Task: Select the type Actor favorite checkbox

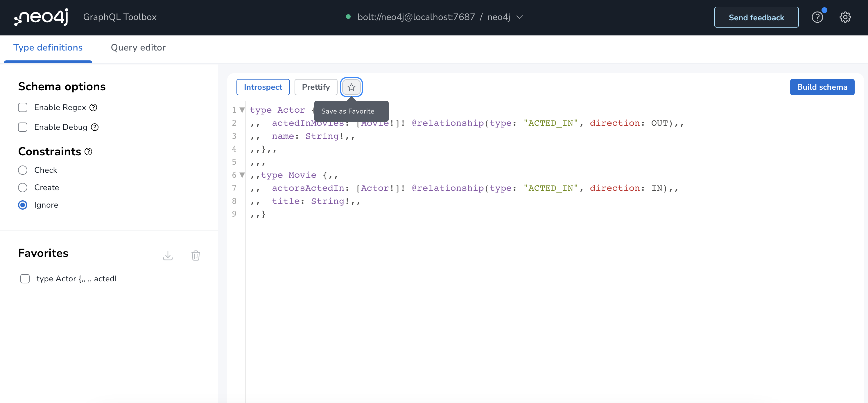Action: 25,279
